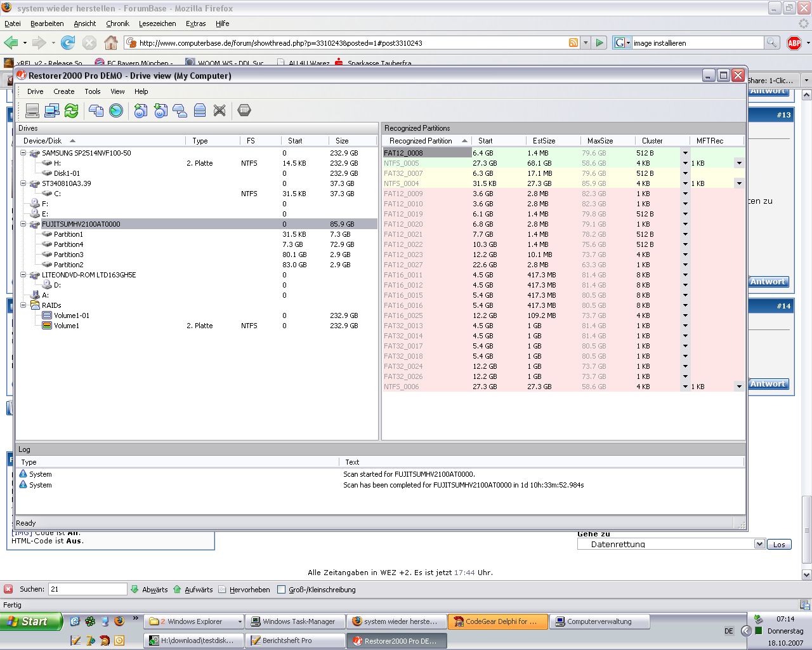The image size is (812, 650).
Task: Click the AdBlock Plus ABP icon
Action: point(794,43)
